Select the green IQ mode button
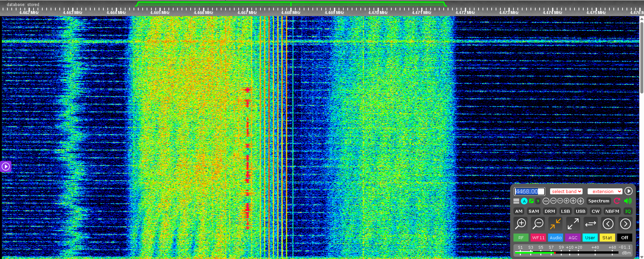Viewport: 644px width, 259px height. click(x=628, y=211)
